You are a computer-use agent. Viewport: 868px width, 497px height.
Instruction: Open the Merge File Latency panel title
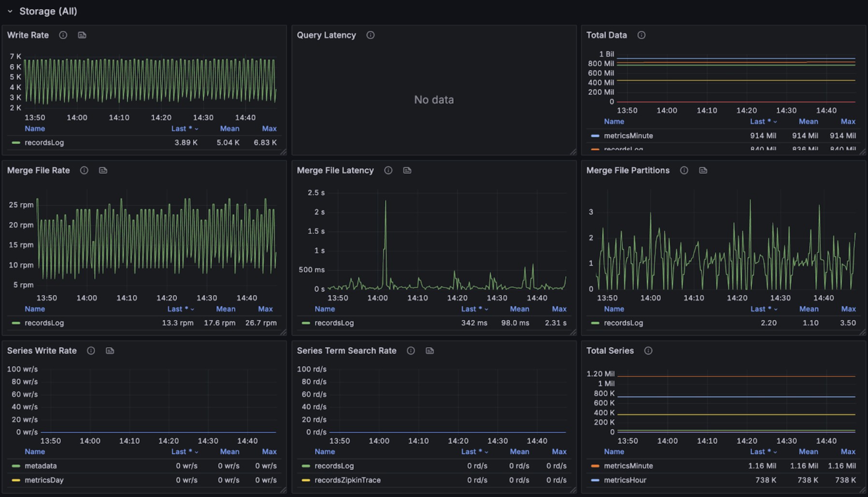click(x=335, y=170)
